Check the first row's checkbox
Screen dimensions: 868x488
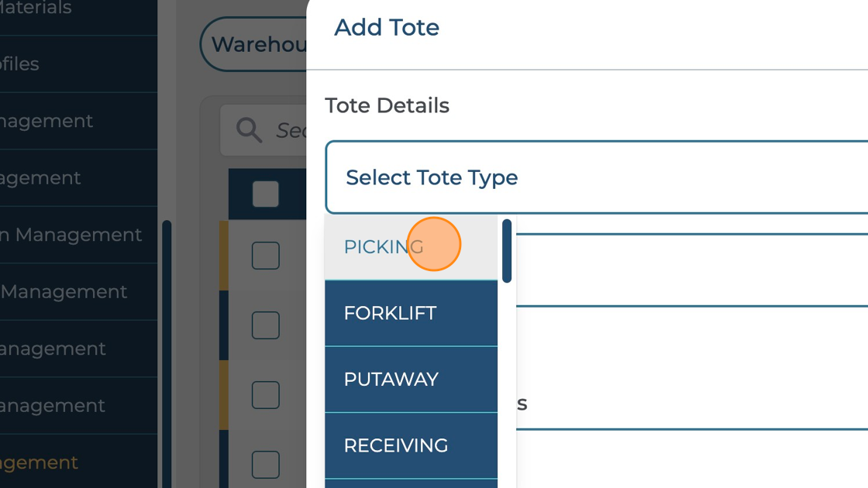(265, 256)
